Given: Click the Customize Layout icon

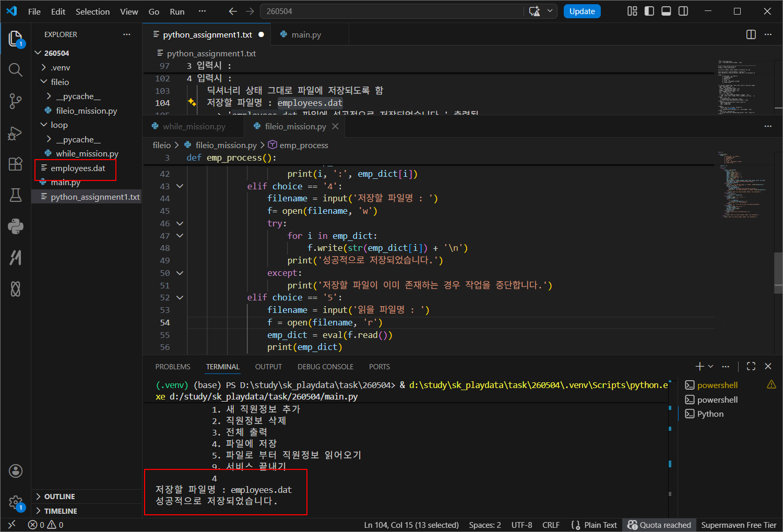Looking at the screenshot, I should pos(632,11).
